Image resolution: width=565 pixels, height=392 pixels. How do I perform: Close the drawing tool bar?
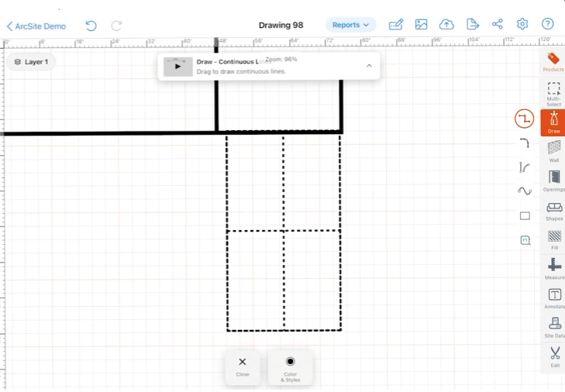click(x=243, y=367)
